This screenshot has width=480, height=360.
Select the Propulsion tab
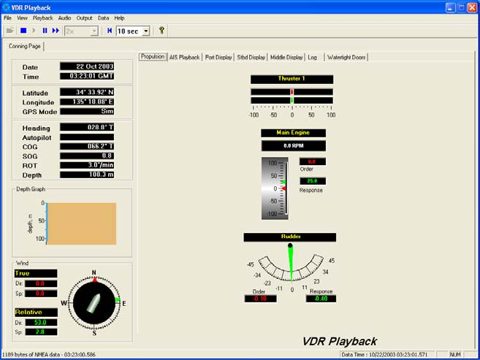coord(153,57)
